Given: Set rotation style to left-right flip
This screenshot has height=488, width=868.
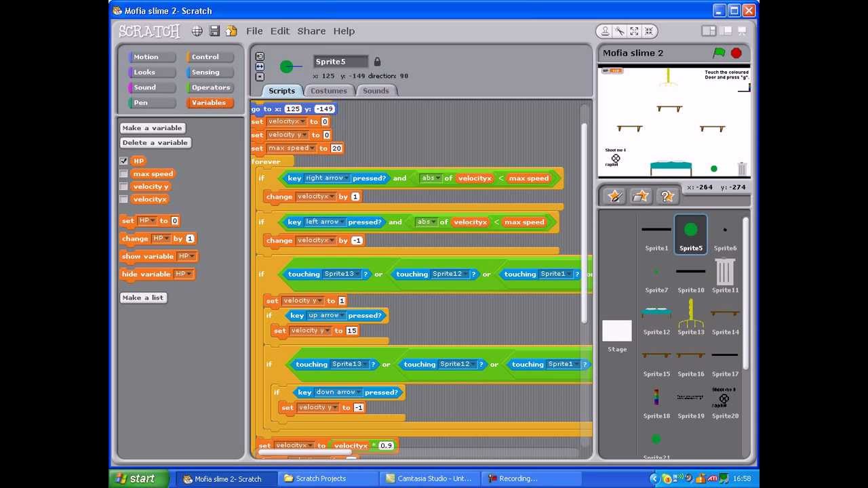Looking at the screenshot, I should point(260,66).
